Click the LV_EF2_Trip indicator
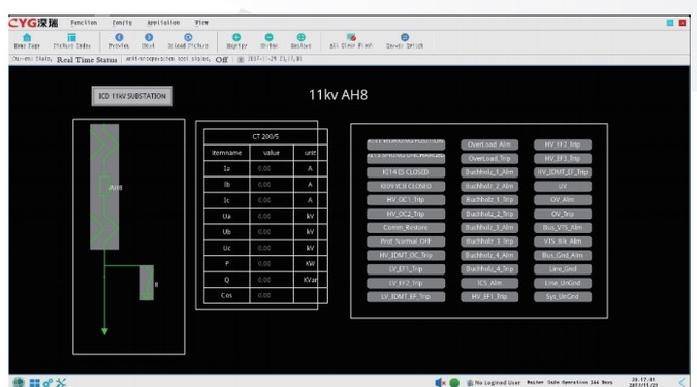Image resolution: width=697 pixels, height=387 pixels. (406, 283)
